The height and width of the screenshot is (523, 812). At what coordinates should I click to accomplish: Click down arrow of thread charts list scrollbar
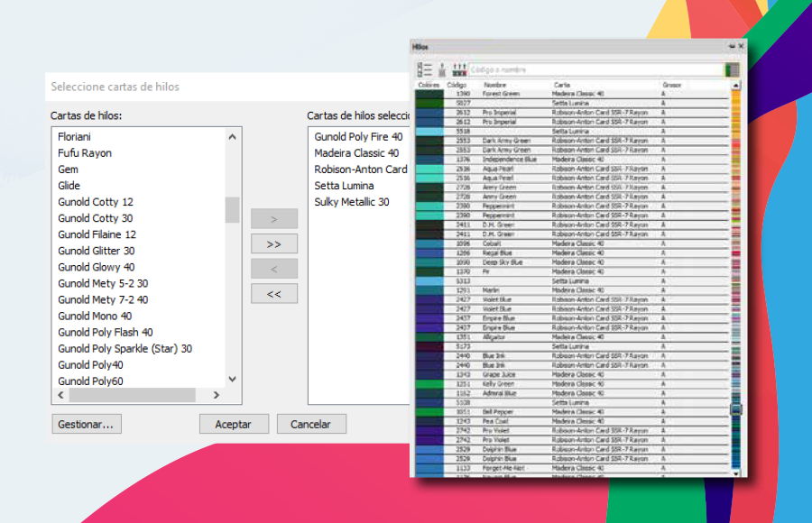pyautogui.click(x=232, y=379)
